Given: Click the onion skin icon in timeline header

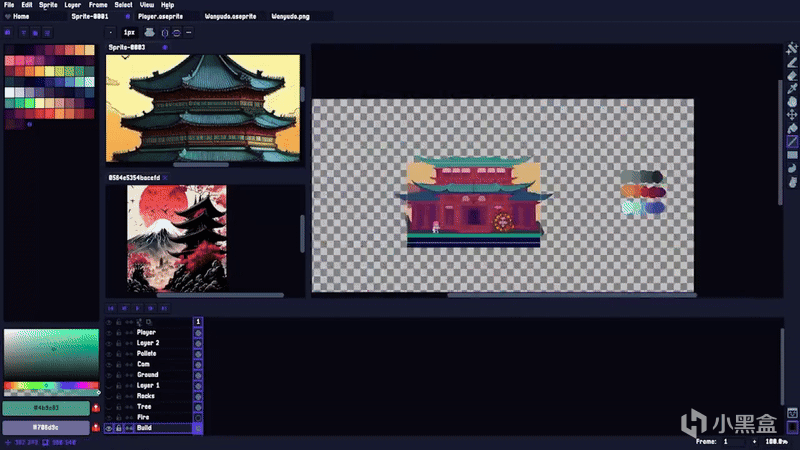Looking at the screenshot, I should (x=149, y=322).
